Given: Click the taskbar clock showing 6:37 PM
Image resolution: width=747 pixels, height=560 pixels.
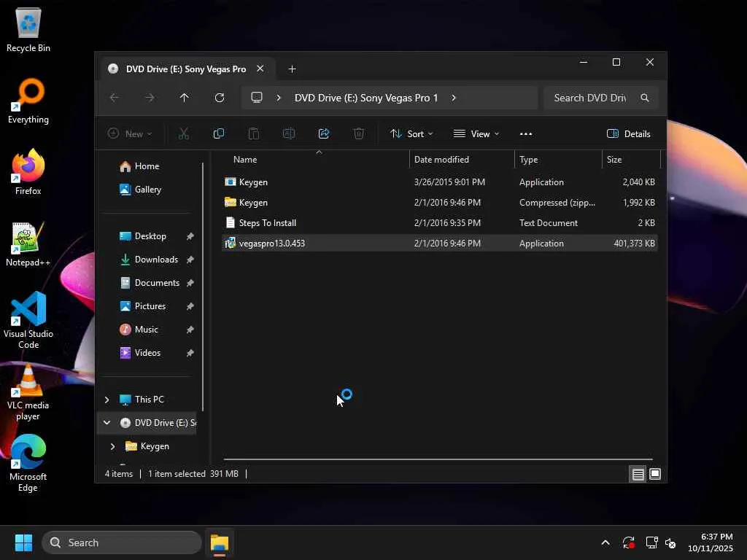Looking at the screenshot, I should 711,542.
